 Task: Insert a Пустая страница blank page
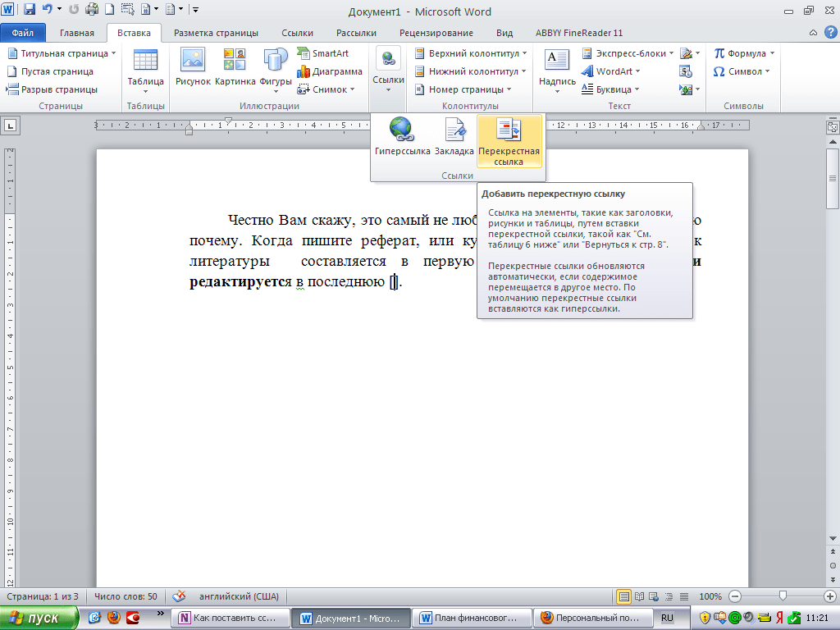coord(50,71)
